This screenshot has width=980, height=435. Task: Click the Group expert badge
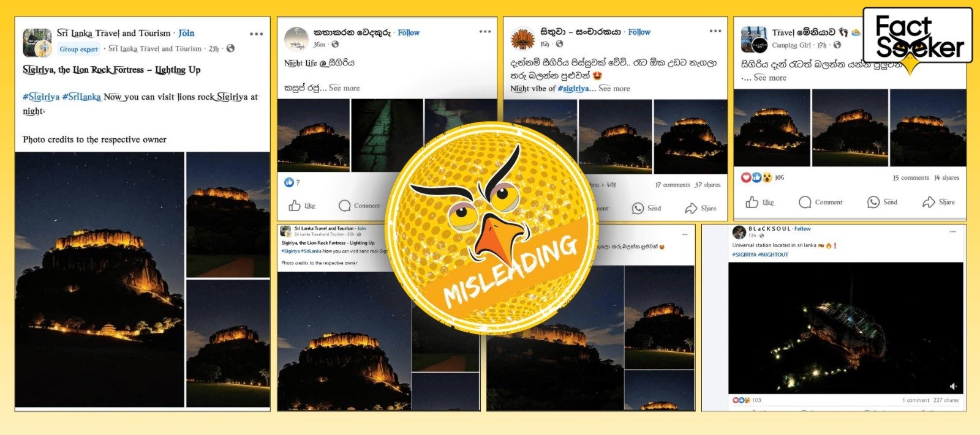click(x=79, y=49)
